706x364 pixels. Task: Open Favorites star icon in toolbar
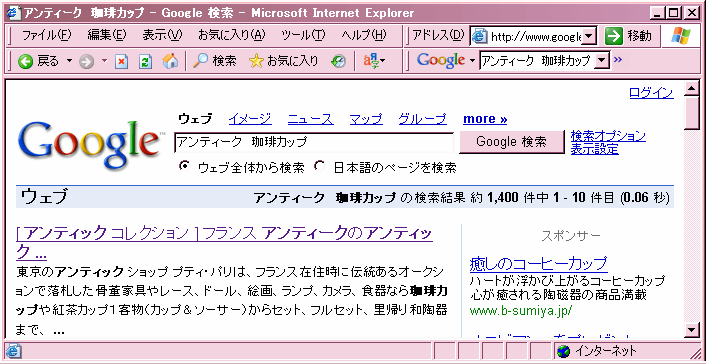(x=256, y=61)
